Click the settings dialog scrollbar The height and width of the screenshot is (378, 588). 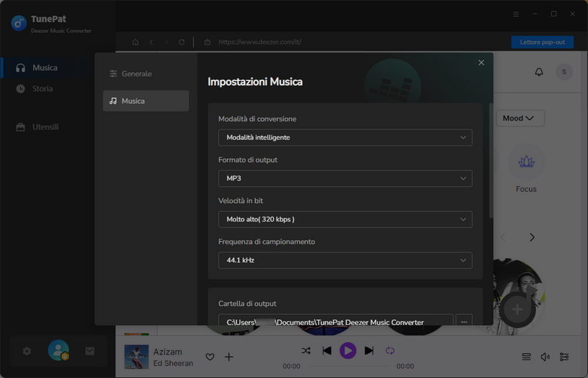click(490, 160)
